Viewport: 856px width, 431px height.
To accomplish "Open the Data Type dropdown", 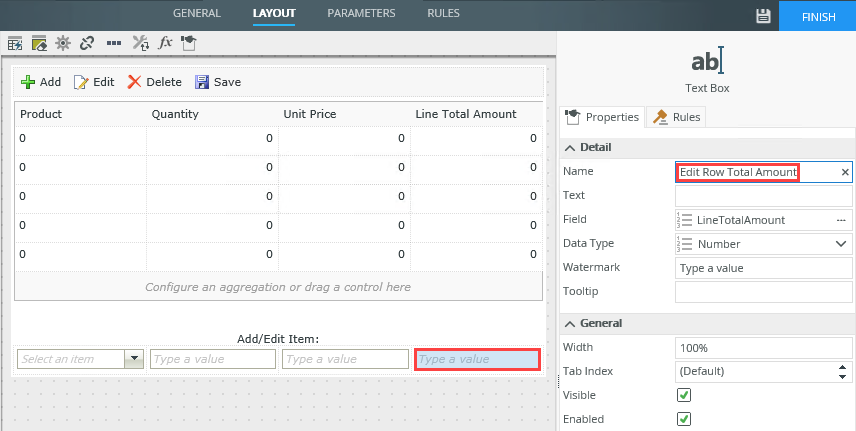I will coord(840,244).
